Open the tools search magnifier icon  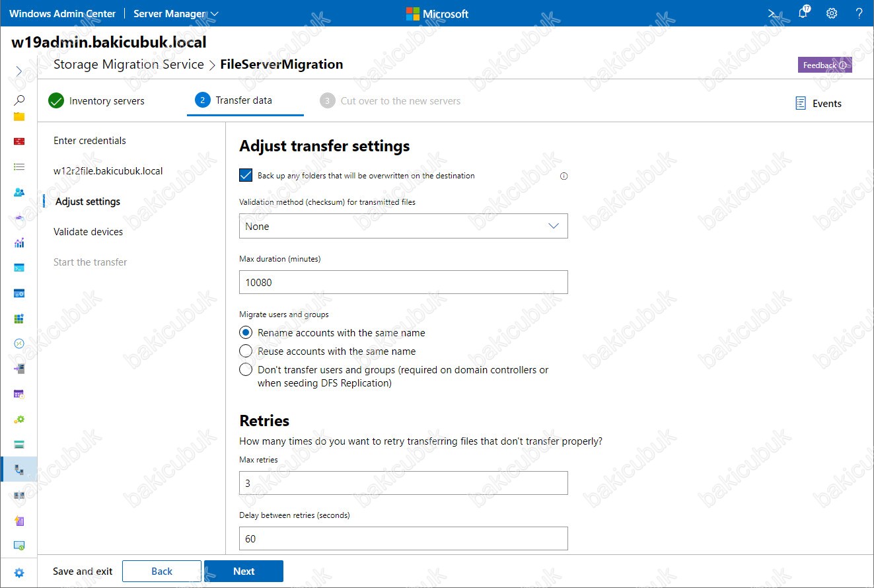(19, 100)
